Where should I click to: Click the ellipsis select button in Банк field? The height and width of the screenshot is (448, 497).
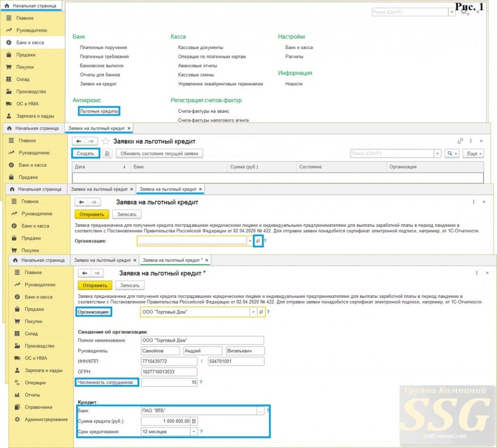point(260,411)
